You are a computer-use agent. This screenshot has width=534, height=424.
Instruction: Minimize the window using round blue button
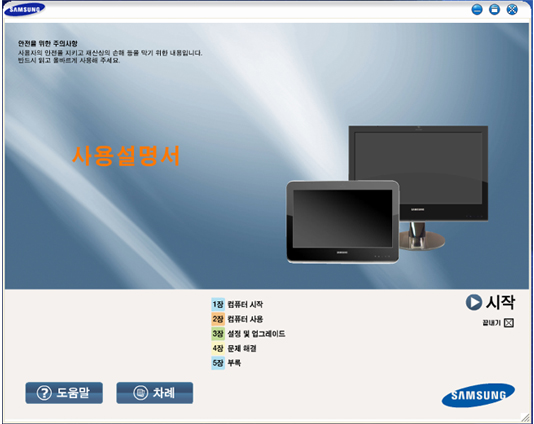pos(477,10)
